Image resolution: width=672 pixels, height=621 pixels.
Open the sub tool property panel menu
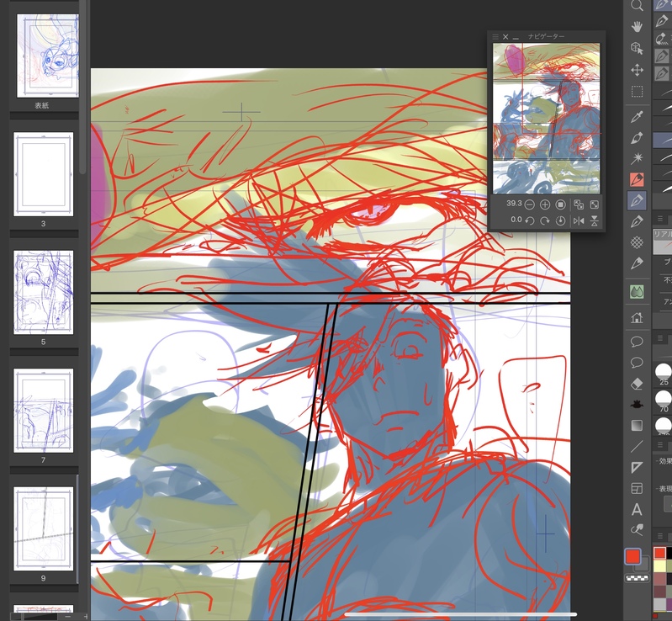(x=660, y=220)
